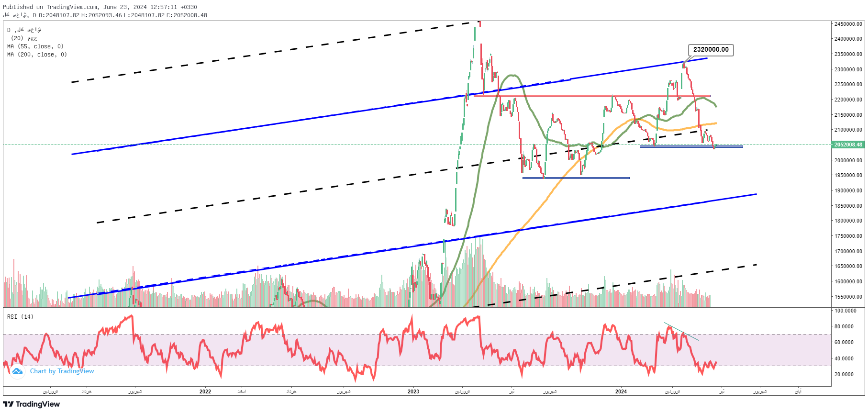Click the 1750000.00 price axis label
This screenshot has width=868, height=413.
848,236
